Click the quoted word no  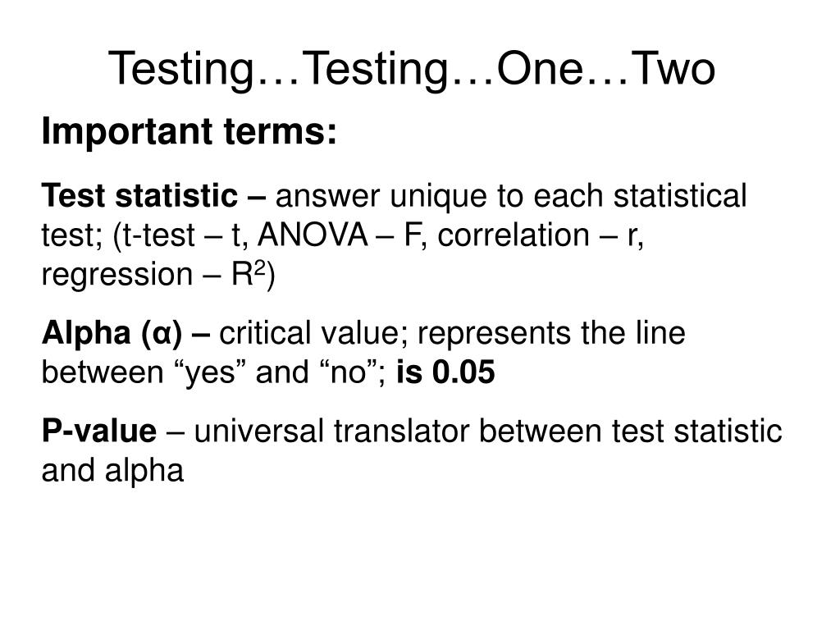point(348,372)
